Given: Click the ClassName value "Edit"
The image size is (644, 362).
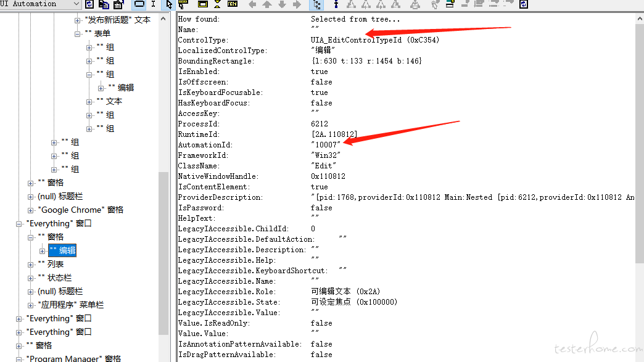Looking at the screenshot, I should [x=324, y=166].
